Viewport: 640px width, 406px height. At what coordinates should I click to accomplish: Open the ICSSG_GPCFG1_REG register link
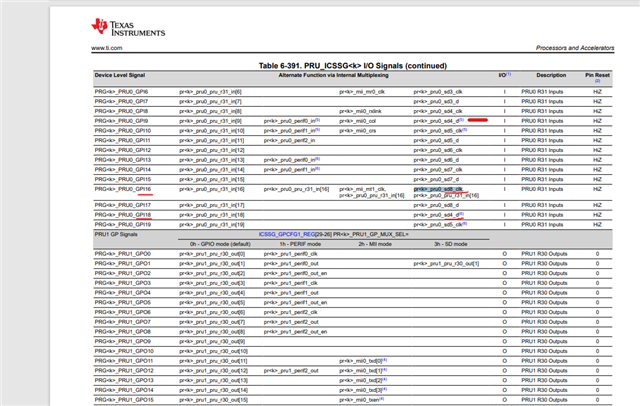(287, 234)
